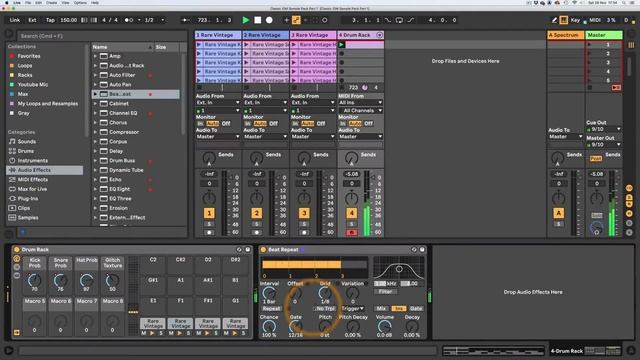Enable Beat Repeat Filter button
The height and width of the screenshot is (360, 640).
tap(385, 292)
